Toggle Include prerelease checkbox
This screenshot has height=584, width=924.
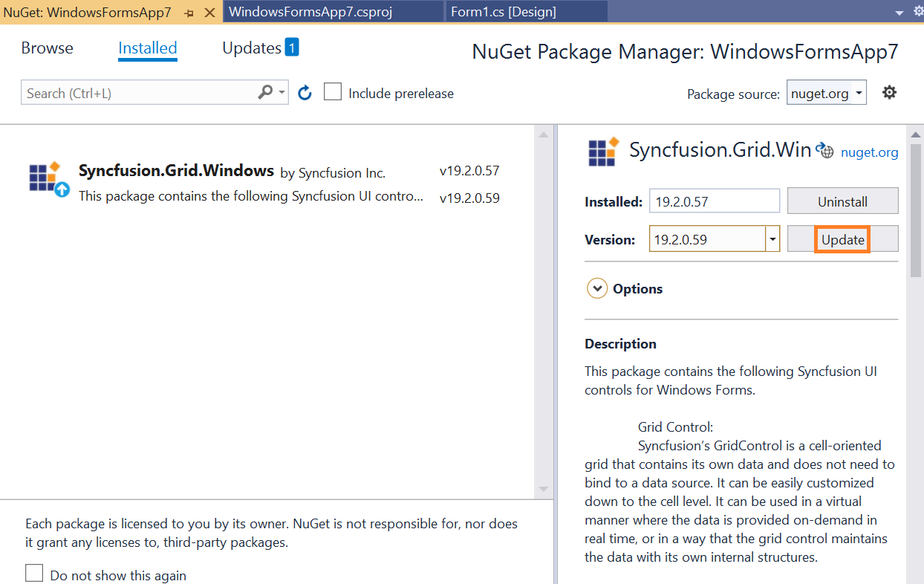pos(333,92)
